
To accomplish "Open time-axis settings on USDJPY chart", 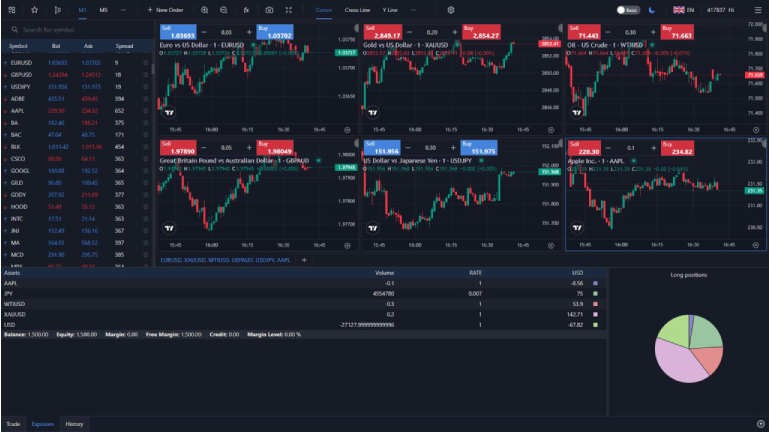I will (551, 245).
